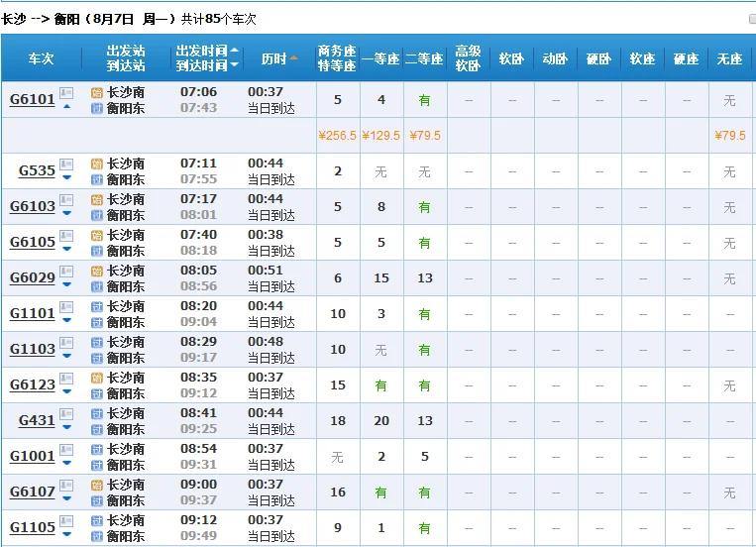Open train number link G1105
The height and width of the screenshot is (547, 756).
(33, 528)
